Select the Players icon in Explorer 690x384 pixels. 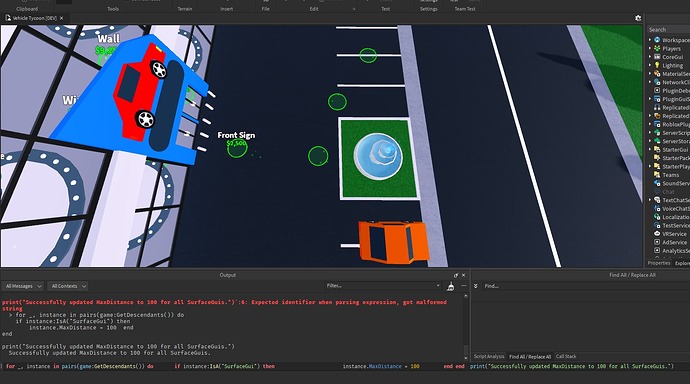(657, 48)
